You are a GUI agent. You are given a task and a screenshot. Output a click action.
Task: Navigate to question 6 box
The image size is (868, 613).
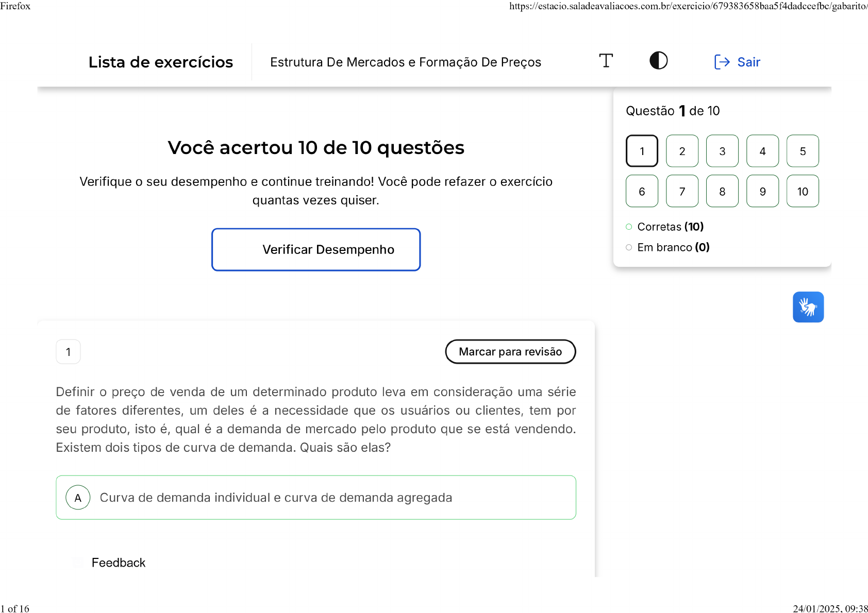(x=642, y=191)
